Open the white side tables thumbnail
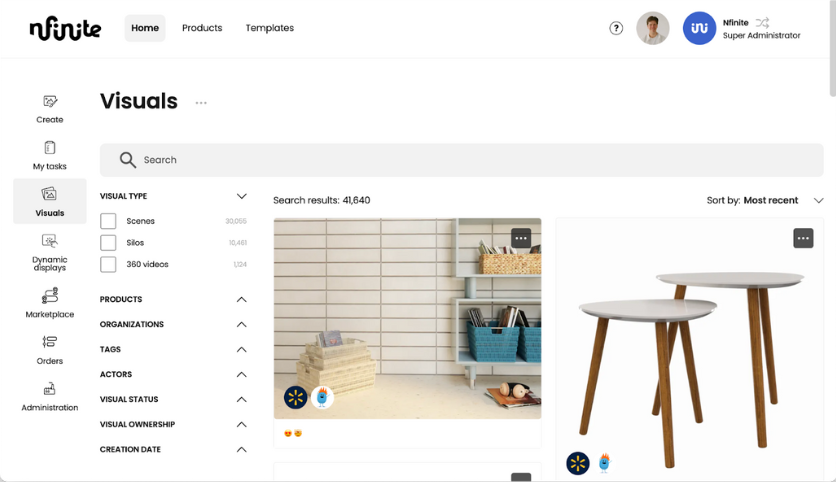Viewport: 836px width, 482px height. pyautogui.click(x=690, y=349)
